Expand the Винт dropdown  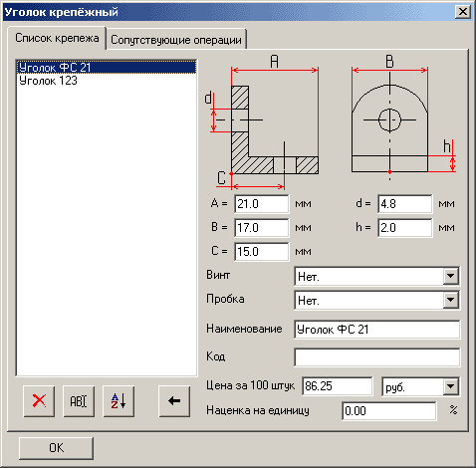point(451,276)
